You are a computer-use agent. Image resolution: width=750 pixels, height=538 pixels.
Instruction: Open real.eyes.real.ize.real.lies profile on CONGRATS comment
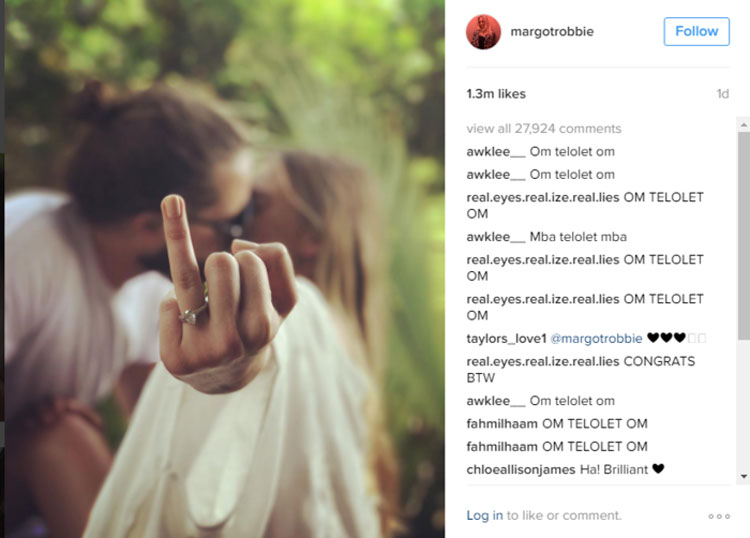tap(543, 362)
